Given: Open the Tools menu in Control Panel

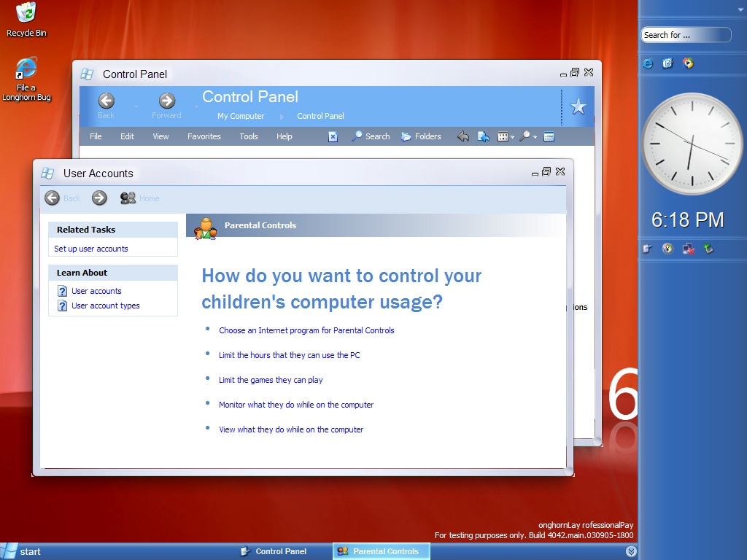Looking at the screenshot, I should pyautogui.click(x=249, y=136).
